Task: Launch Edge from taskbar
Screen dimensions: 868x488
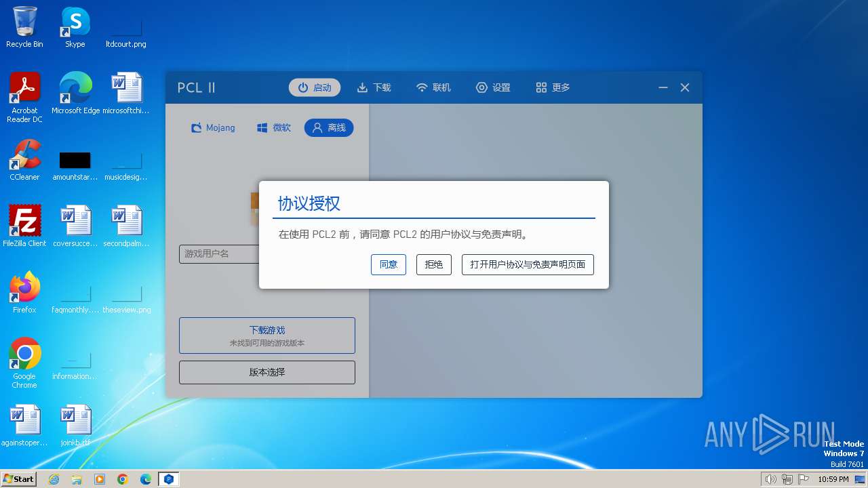Action: click(146, 479)
